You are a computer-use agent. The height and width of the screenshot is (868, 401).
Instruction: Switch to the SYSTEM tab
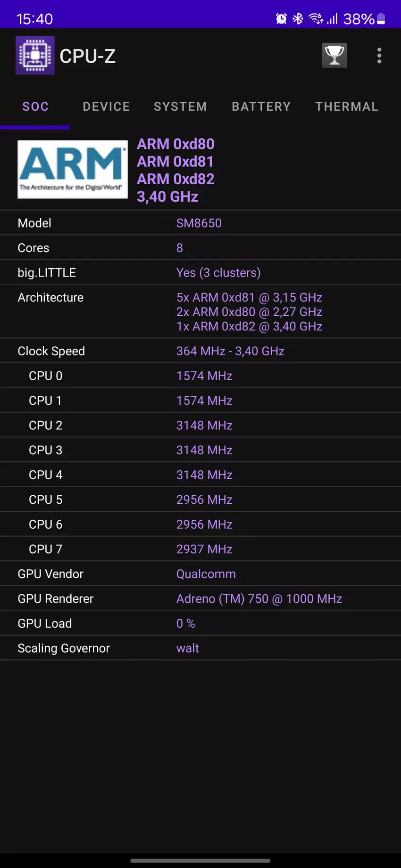click(x=180, y=106)
